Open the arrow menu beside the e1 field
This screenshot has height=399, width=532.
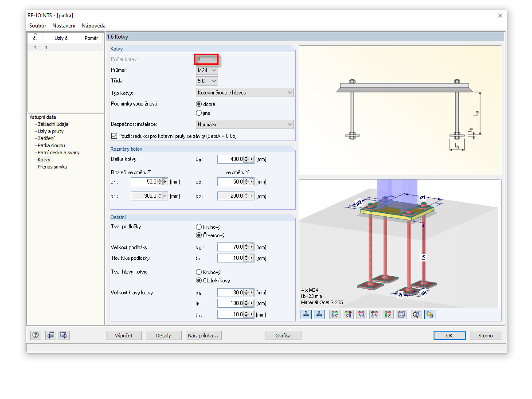pos(166,182)
